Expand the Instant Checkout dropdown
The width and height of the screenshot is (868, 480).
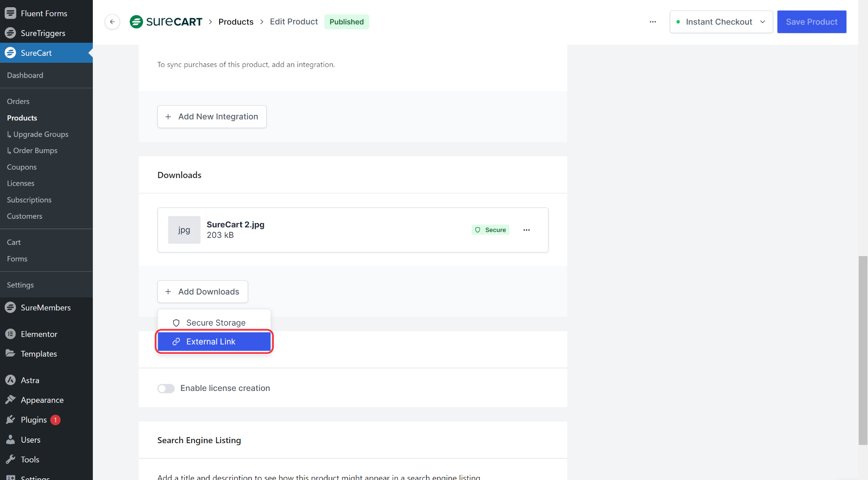[721, 22]
